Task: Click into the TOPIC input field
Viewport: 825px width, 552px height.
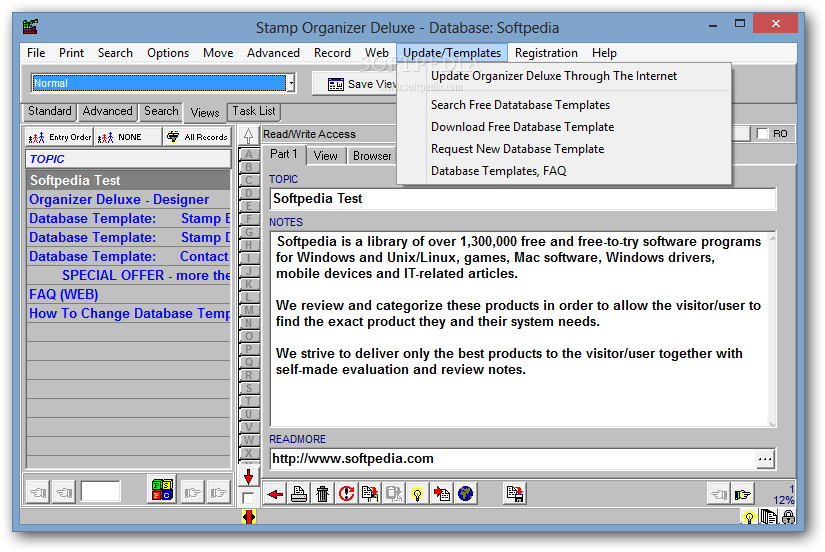Action: point(523,199)
